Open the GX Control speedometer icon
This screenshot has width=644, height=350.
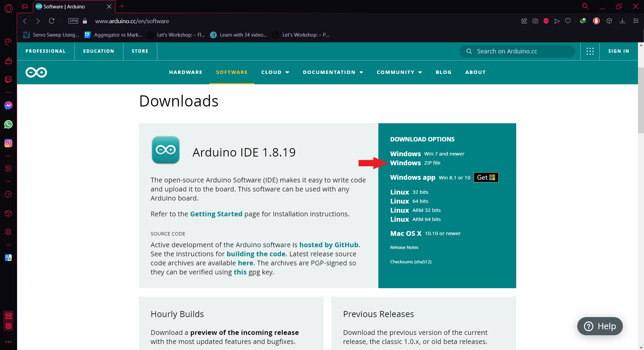[x=8, y=42]
